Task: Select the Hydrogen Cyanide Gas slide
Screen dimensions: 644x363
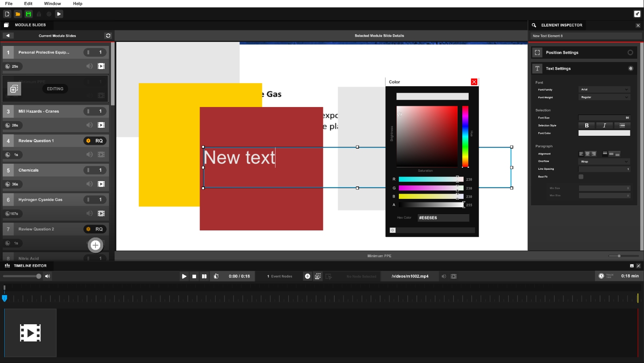Action: pyautogui.click(x=48, y=200)
